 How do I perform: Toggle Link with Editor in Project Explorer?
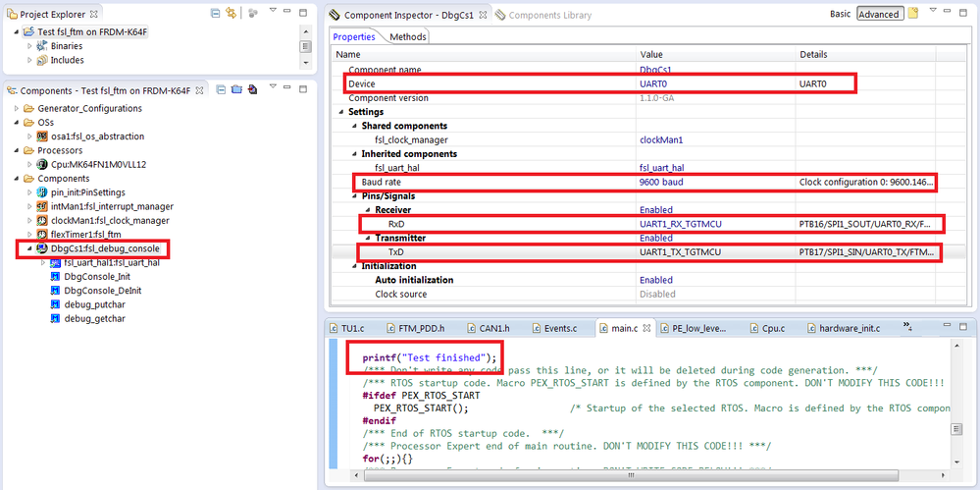(x=231, y=13)
